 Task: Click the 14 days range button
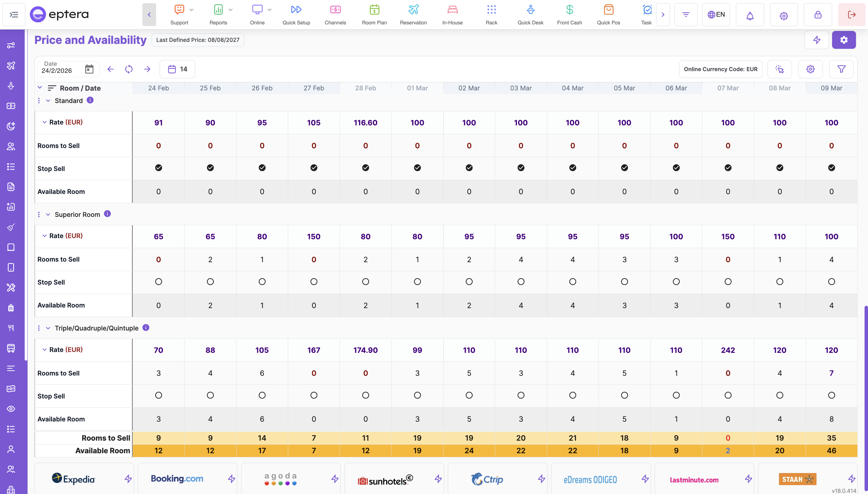click(x=177, y=69)
